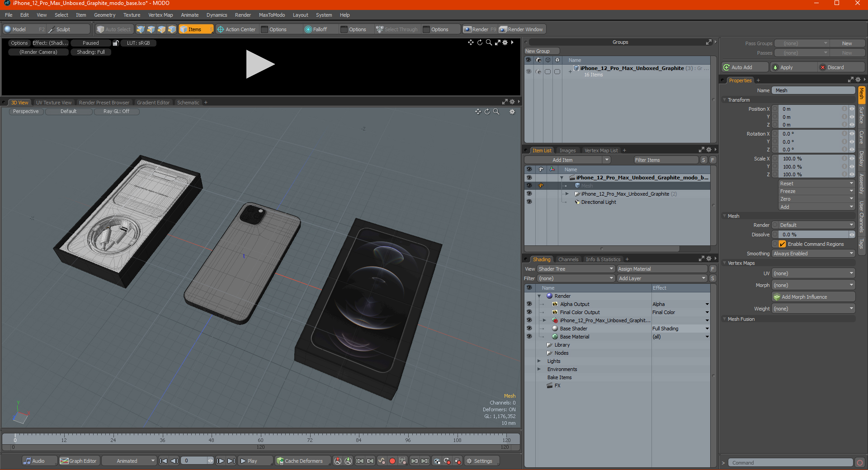
Task: Open MaxToModo menu
Action: tap(272, 15)
